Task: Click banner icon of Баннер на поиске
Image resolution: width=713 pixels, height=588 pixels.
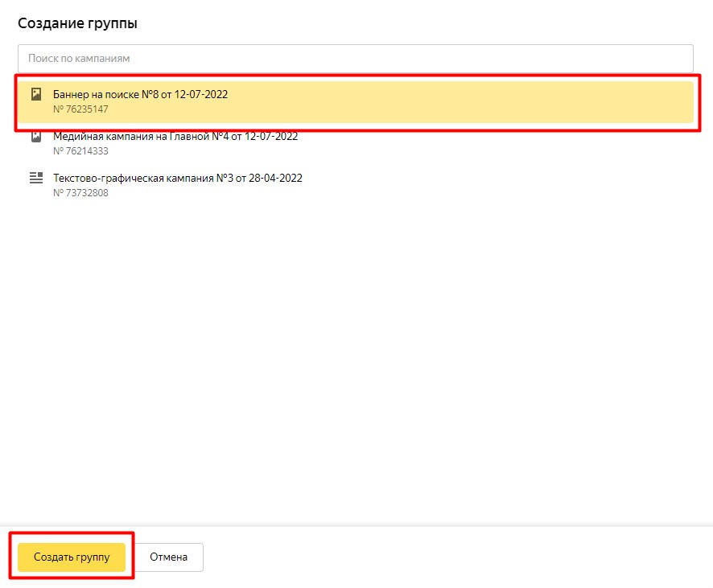Action: click(36, 94)
